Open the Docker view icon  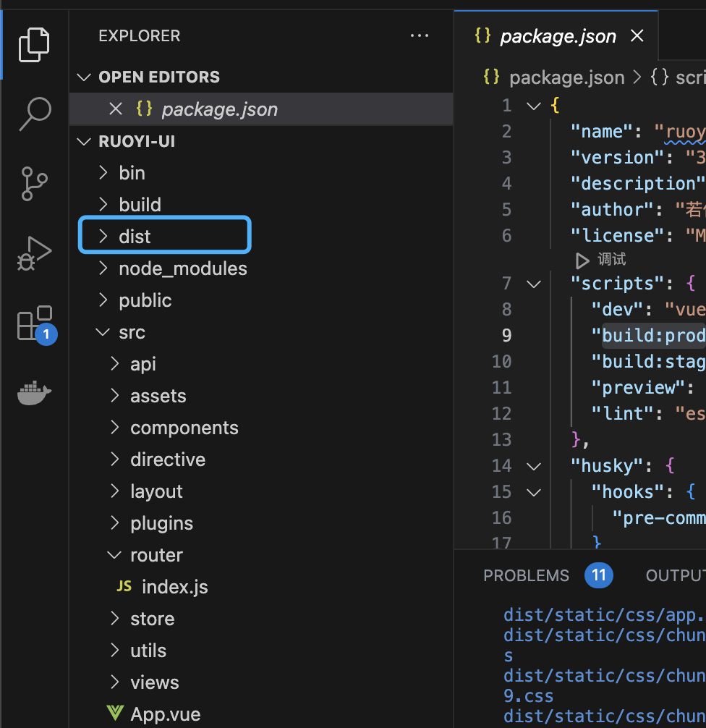[x=34, y=393]
